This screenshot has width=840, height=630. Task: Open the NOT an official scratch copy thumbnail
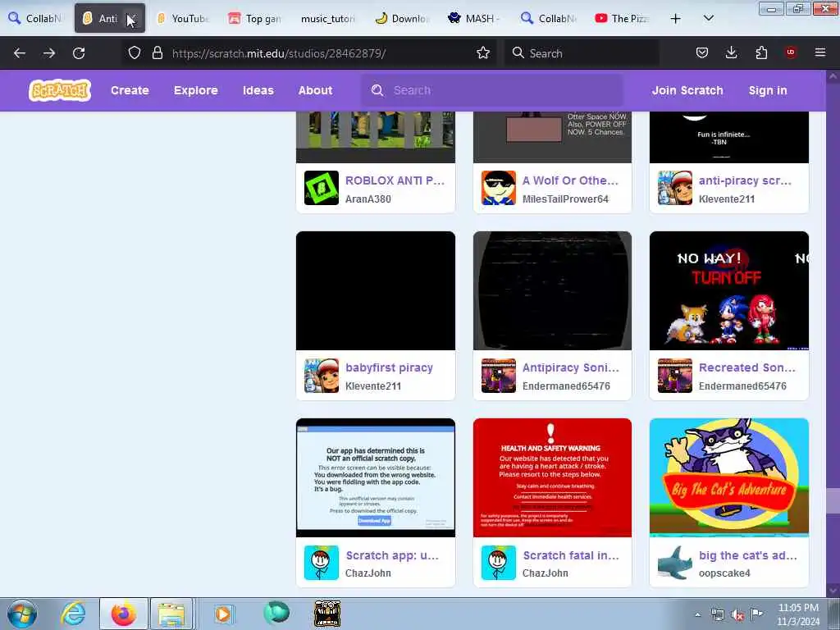pos(376,478)
